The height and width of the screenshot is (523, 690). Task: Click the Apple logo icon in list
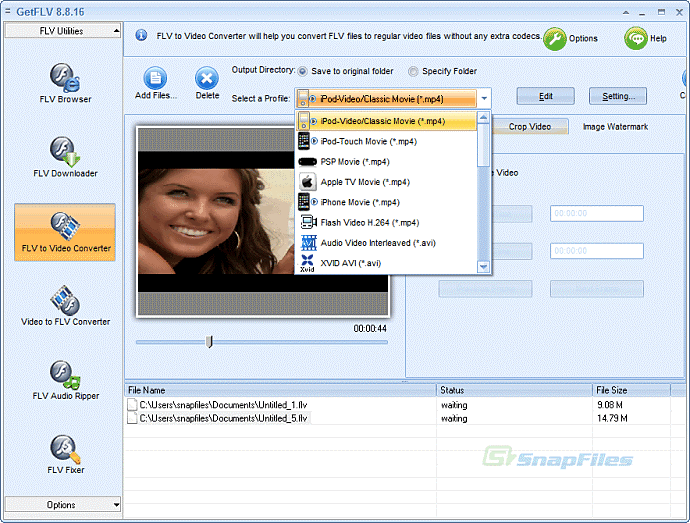[x=307, y=182]
